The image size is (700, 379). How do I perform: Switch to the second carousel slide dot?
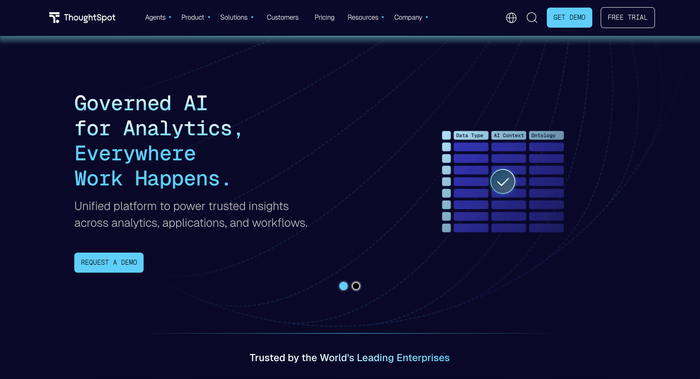356,286
